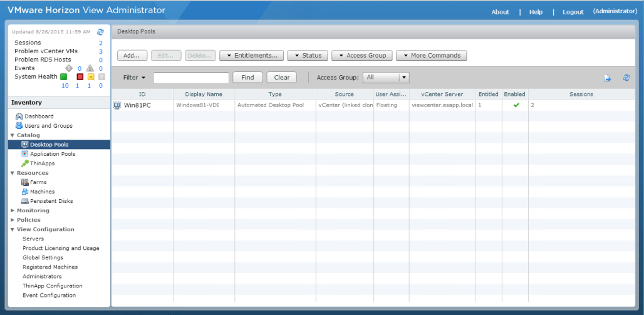The height and width of the screenshot is (315, 644).
Task: Click the Machines icon
Action: (24, 192)
